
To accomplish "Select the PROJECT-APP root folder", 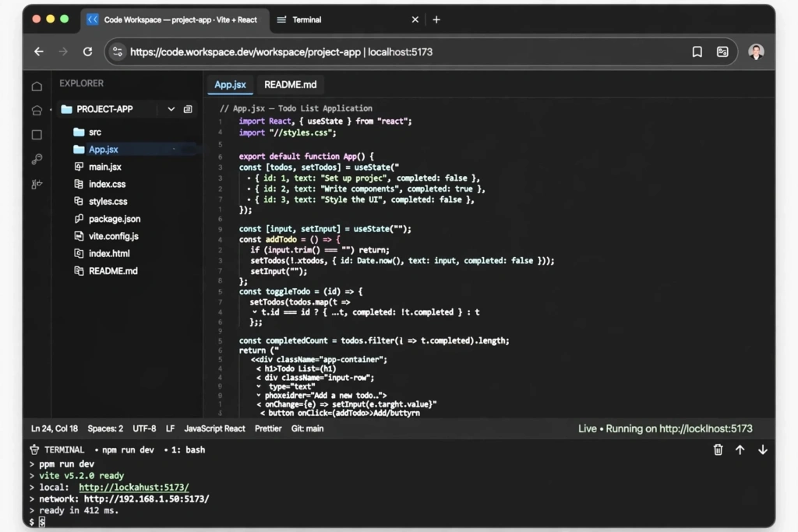I will [x=105, y=109].
